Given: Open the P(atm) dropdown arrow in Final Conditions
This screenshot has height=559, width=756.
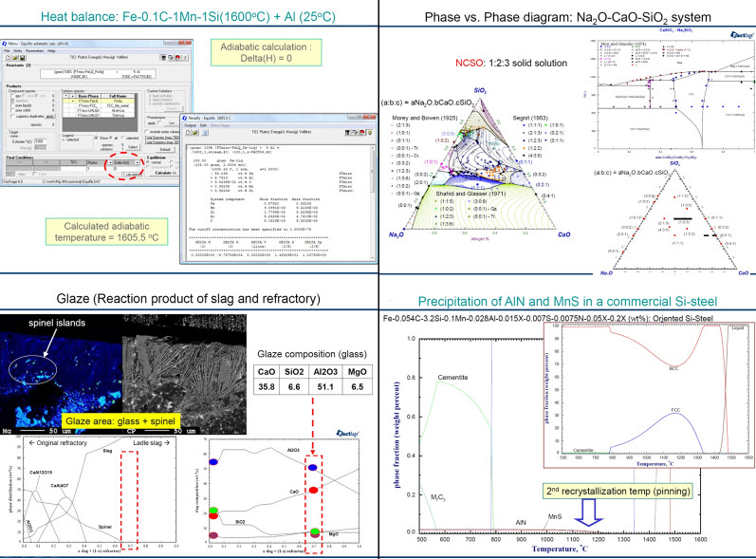Looking at the screenshot, I should (x=110, y=162).
